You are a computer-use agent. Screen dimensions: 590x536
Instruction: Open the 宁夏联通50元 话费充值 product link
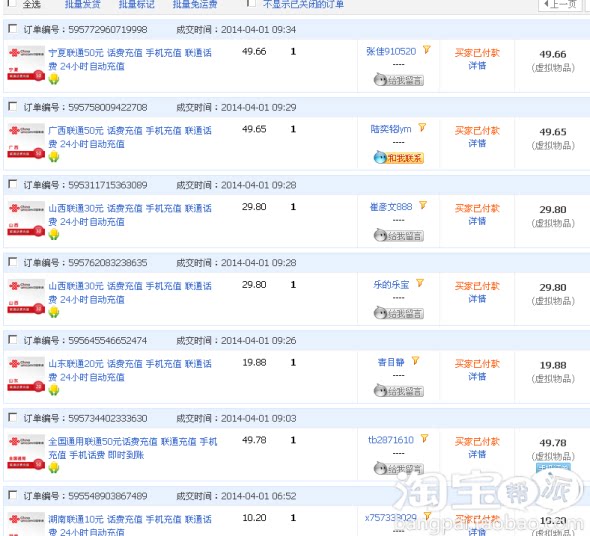click(130, 59)
